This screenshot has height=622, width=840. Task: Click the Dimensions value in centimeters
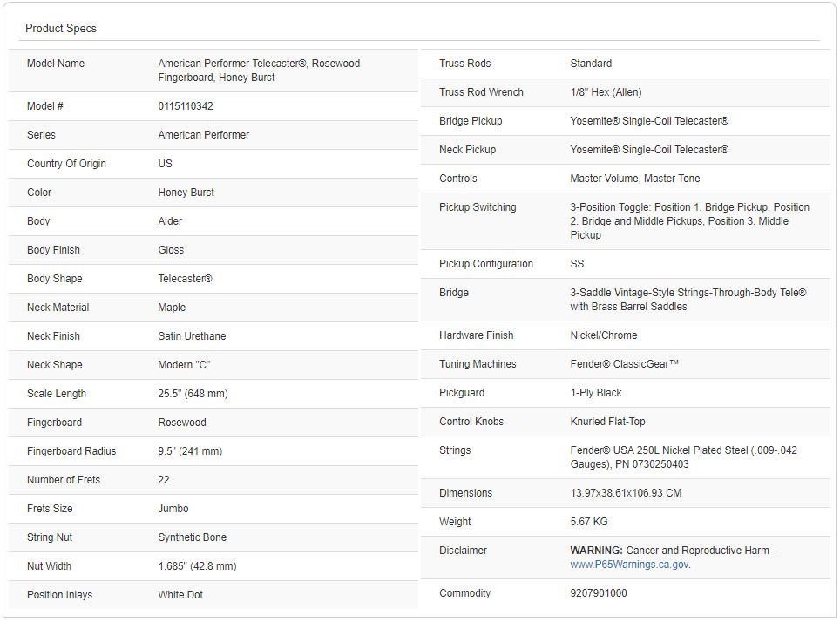pos(626,493)
